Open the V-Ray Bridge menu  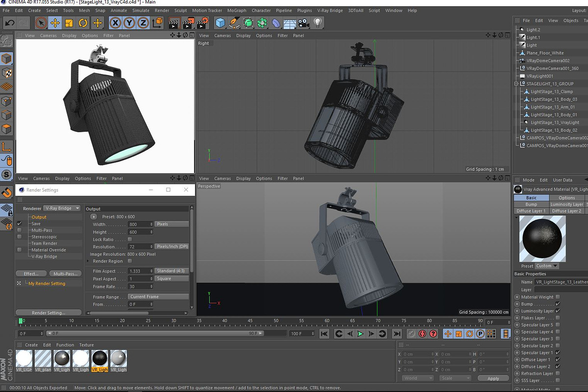point(330,10)
